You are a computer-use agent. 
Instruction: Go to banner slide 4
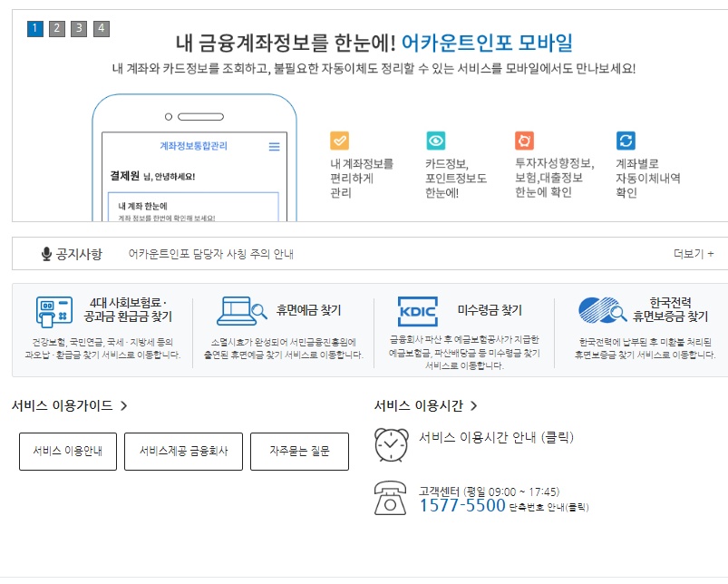(x=102, y=29)
